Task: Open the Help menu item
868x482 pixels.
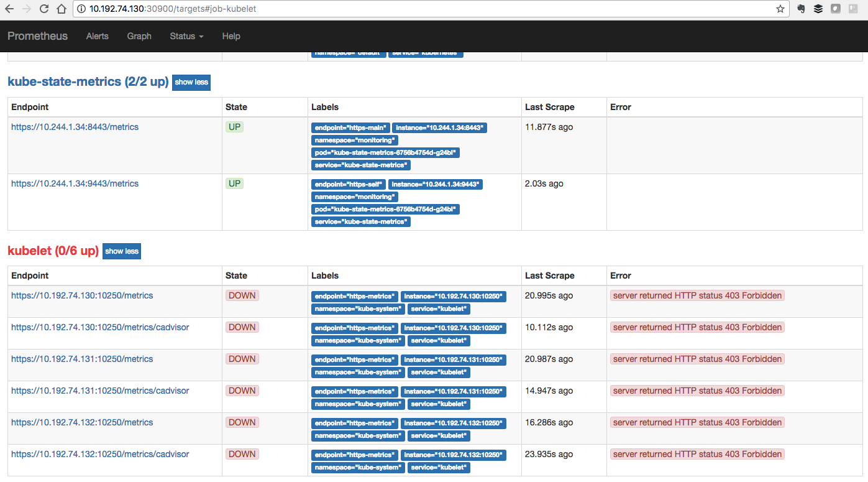Action: pos(231,36)
